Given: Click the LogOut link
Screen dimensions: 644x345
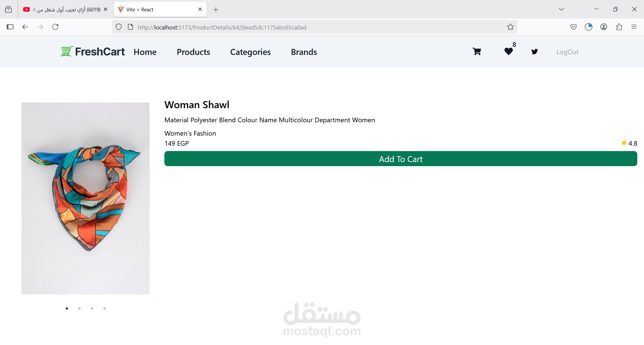Looking at the screenshot, I should tap(568, 52).
